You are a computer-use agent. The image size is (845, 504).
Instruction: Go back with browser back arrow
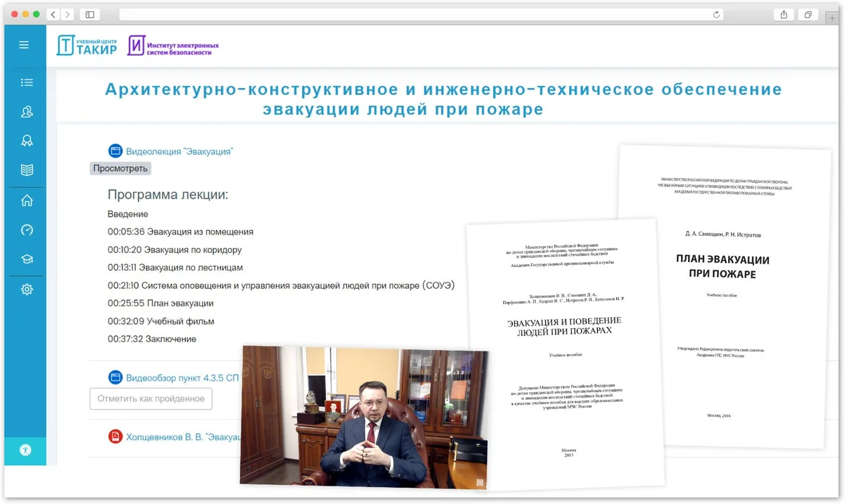click(x=54, y=14)
